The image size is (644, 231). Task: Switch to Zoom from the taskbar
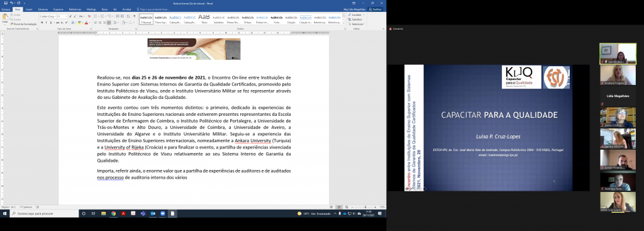tap(163, 213)
